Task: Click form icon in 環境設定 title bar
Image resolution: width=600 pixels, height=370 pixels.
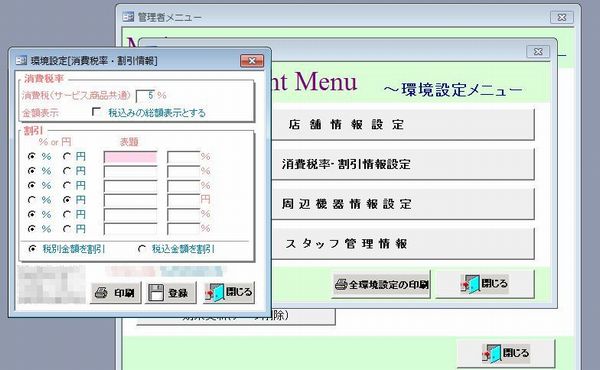Action: [21, 60]
